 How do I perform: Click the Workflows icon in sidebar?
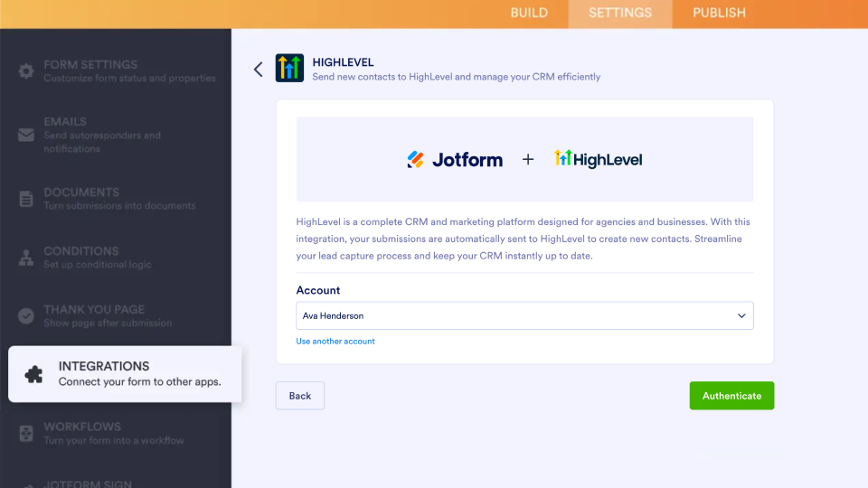(x=26, y=433)
